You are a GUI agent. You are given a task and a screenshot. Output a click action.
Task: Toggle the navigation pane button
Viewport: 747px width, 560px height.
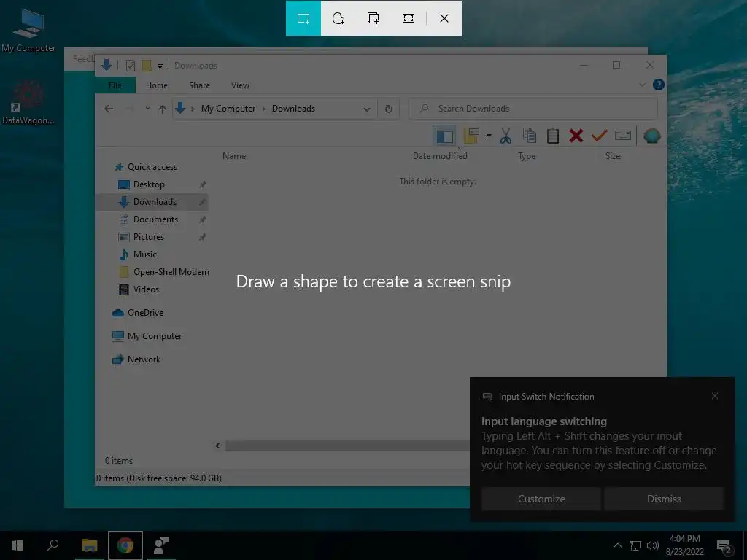(444, 136)
